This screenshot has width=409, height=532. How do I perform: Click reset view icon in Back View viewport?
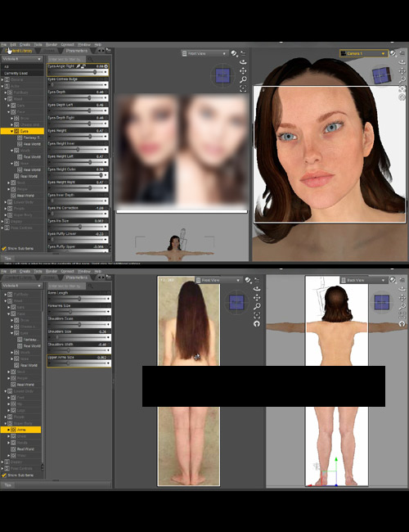point(402,324)
